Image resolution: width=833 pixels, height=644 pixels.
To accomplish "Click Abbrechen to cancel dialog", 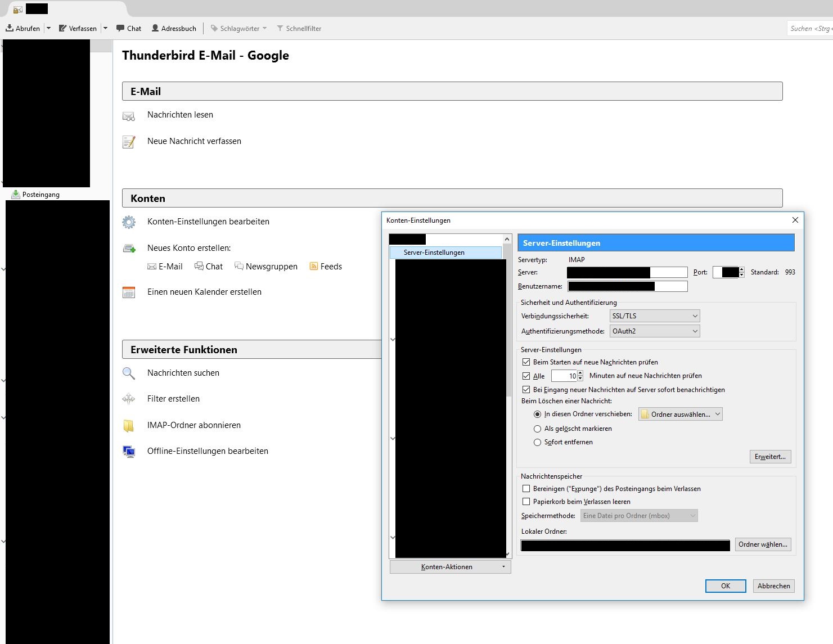I will coord(774,586).
